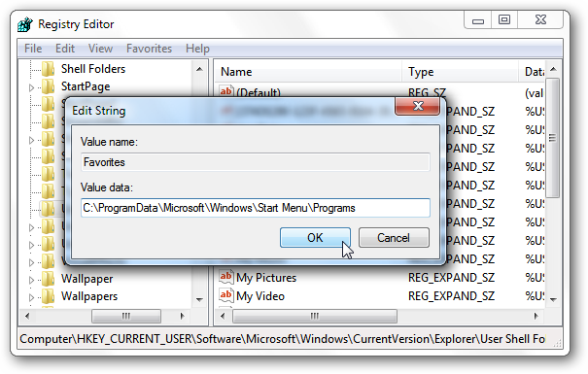Click the tree pane scroll down arrow

click(199, 300)
